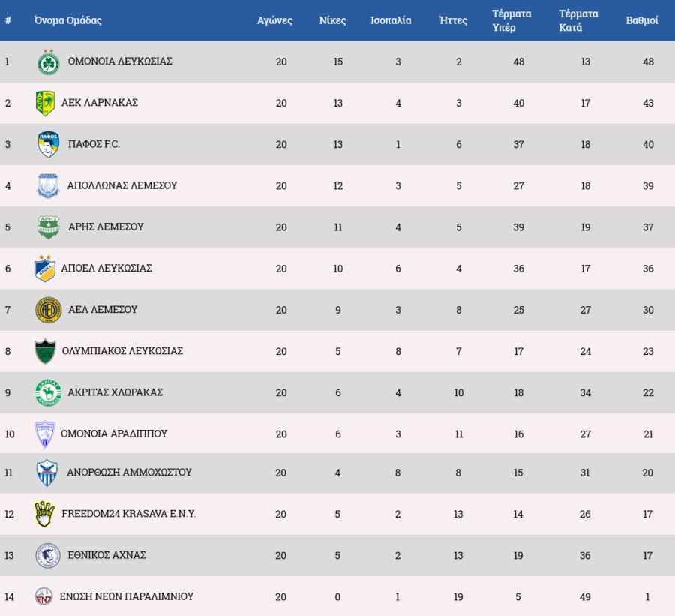
Task: Click the Apollon Limassol team crest
Action: [48, 185]
